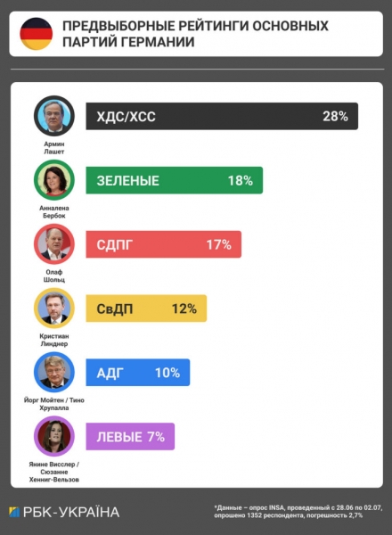392x535 pixels.
Task: Select the black ХДС/ХСС 28% bar
Action: point(222,116)
